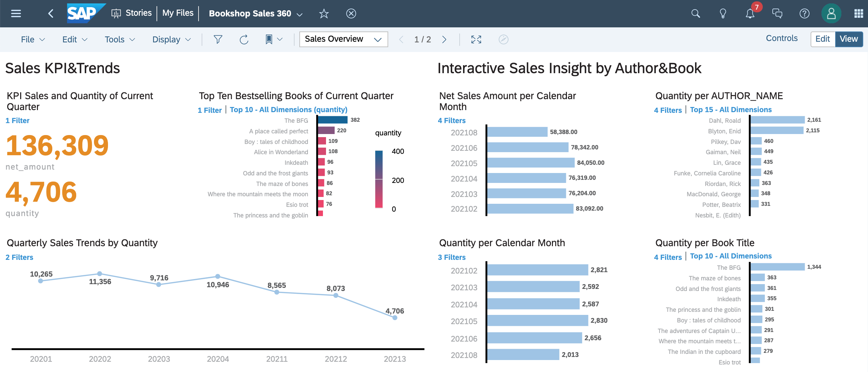868x372 pixels.
Task: Click the Controls link
Action: [x=782, y=38]
